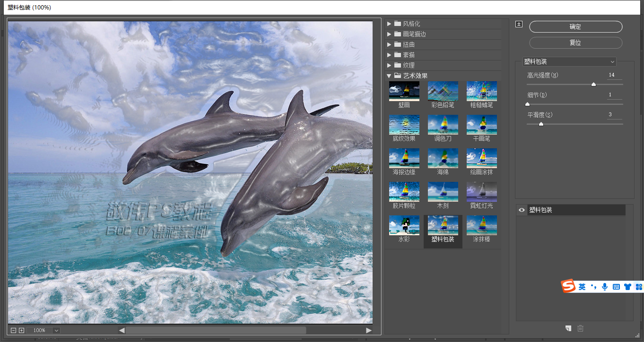Select the 胶片颗粒 filter thumbnail
This screenshot has height=342, width=644.
point(404,192)
